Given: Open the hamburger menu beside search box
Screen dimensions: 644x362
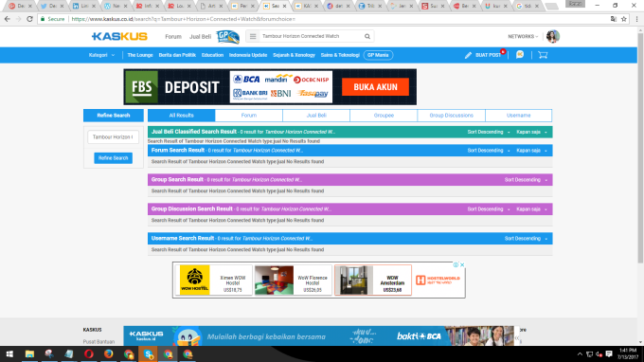Looking at the screenshot, I should [x=253, y=36].
